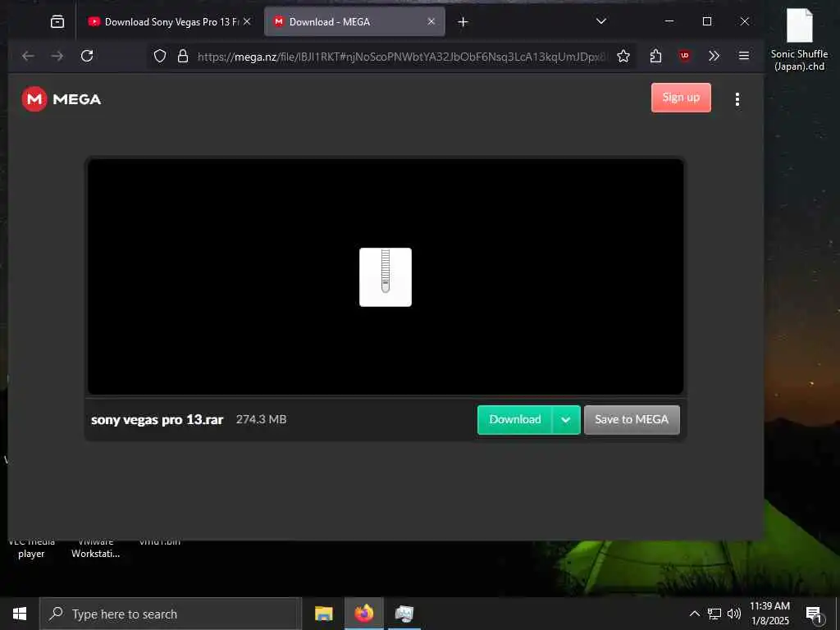
Task: Open the Extensions puzzle icon
Action: 655,56
